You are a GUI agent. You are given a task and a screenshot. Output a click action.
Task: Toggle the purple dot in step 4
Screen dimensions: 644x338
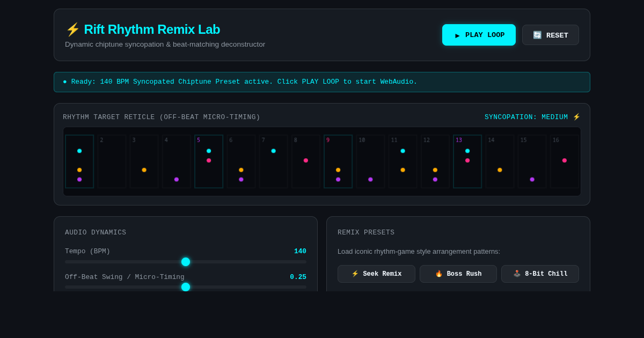coord(177,179)
